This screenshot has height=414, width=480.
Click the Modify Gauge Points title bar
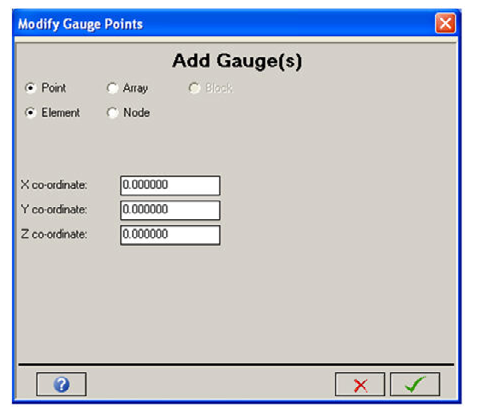pyautogui.click(x=237, y=23)
